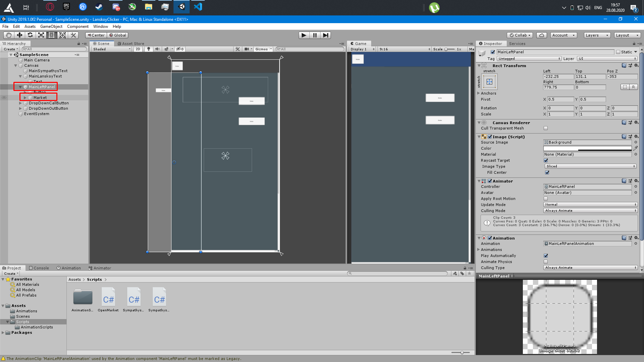
Task: Enable Animate Physics checkbox
Action: (546, 262)
